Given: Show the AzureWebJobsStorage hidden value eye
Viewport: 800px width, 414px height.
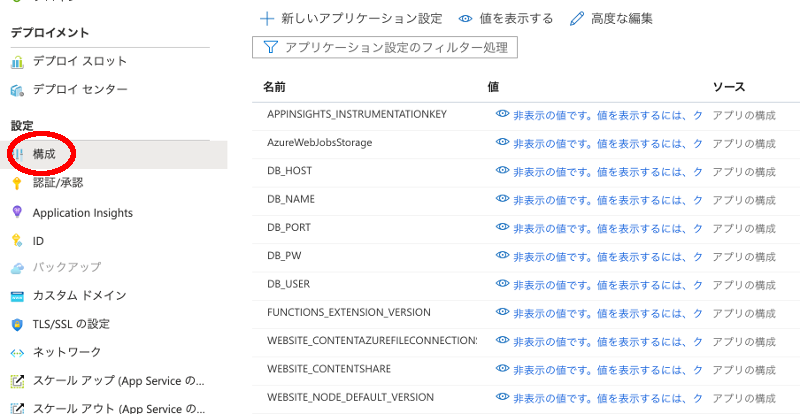Looking at the screenshot, I should coord(503,142).
